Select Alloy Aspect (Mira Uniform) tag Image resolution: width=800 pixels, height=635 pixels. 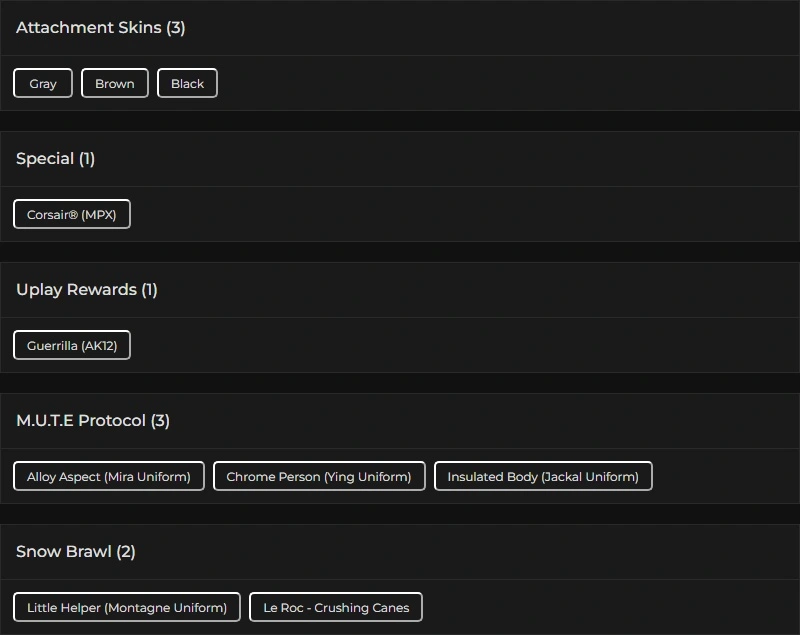pyautogui.click(x=109, y=476)
